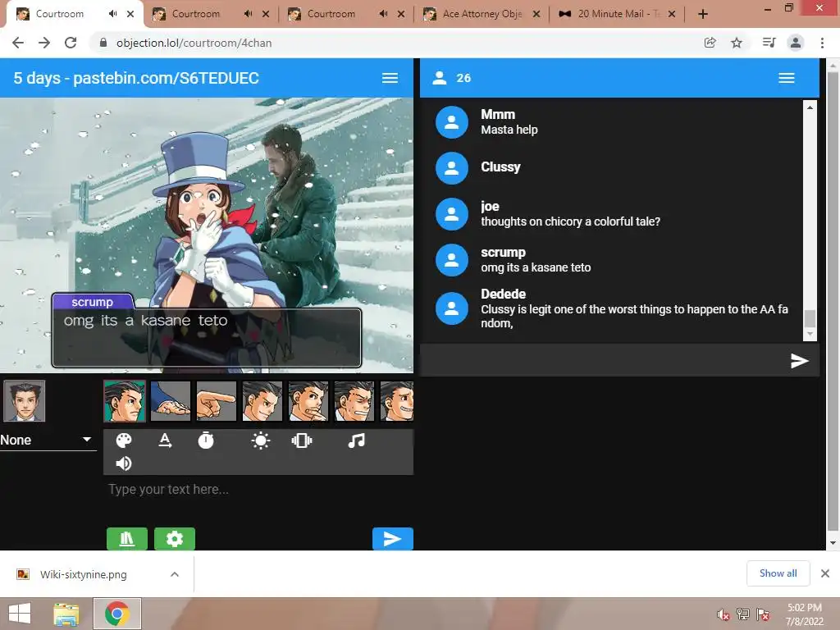Viewport: 840px width, 630px height.
Task: Click the Chrome taskbar icon
Action: pos(117,614)
